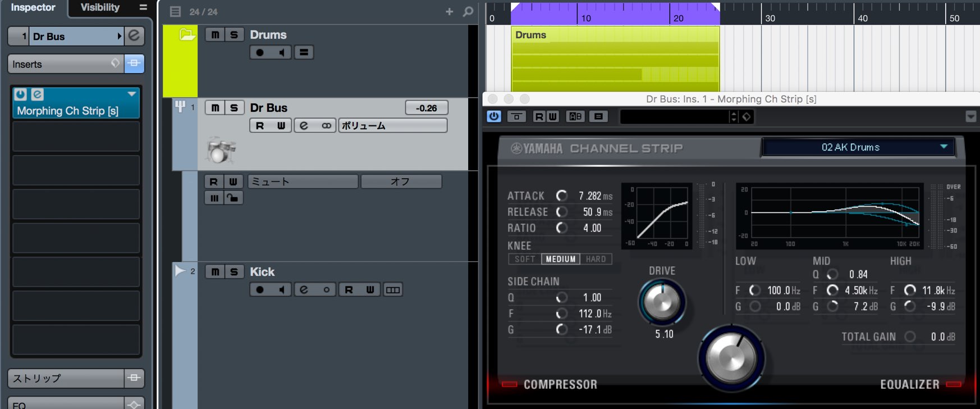Viewport: 980px width, 409px height.
Task: Solo the Kick track
Action: (x=234, y=271)
